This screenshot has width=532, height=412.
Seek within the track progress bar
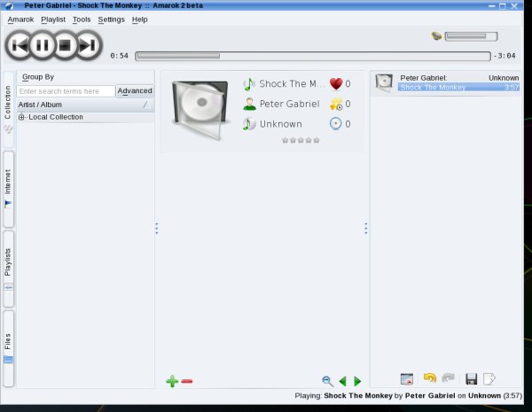pyautogui.click(x=312, y=56)
